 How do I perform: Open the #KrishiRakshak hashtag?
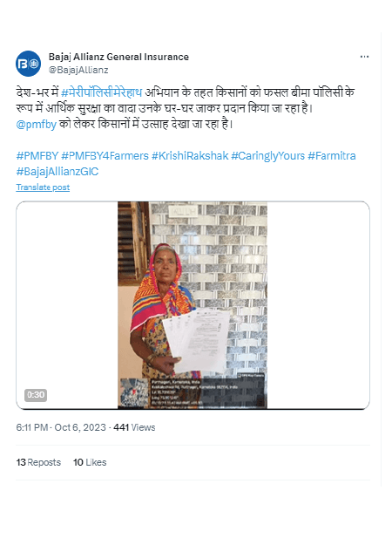pyautogui.click(x=190, y=156)
